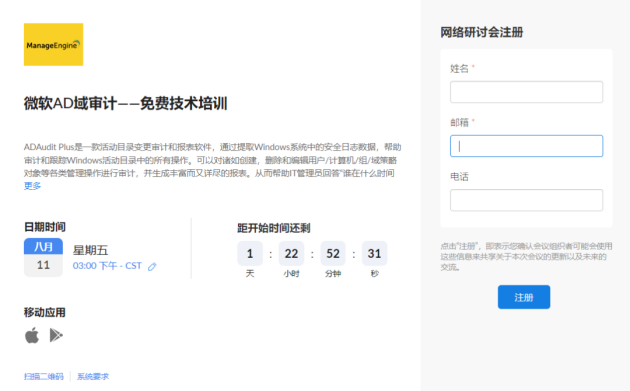Screen dimensions: 630x391
Task: Open the 扫描二维码 link
Action: click(44, 377)
